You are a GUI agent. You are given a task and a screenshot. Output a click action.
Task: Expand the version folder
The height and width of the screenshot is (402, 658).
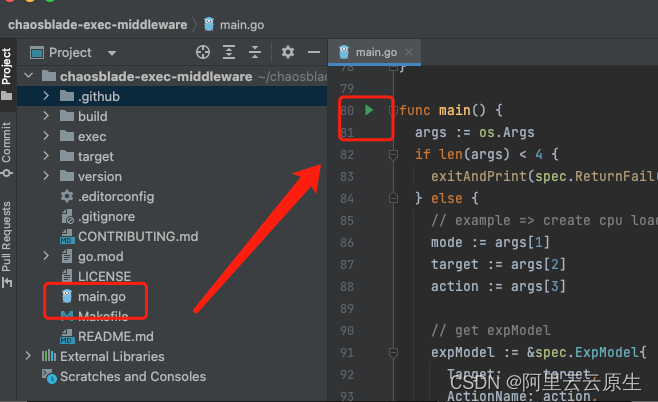click(46, 176)
